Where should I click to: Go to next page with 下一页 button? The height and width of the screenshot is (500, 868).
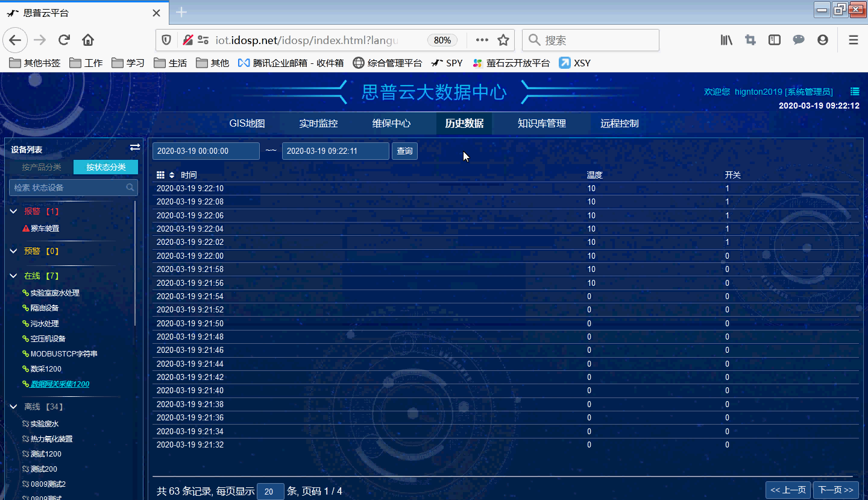click(835, 490)
